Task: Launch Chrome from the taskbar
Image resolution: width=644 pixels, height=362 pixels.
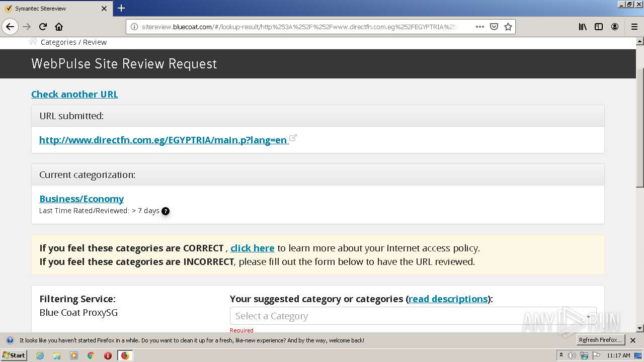Action: pos(91,355)
